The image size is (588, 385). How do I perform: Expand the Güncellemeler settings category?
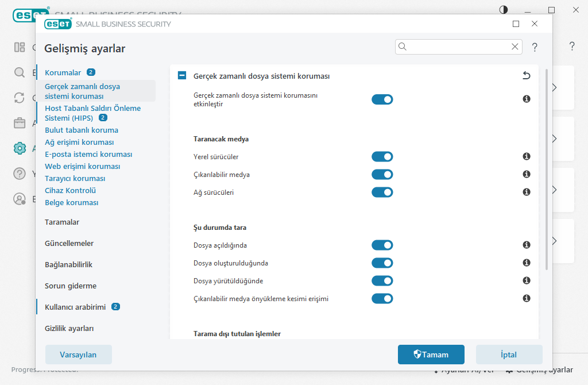(69, 243)
